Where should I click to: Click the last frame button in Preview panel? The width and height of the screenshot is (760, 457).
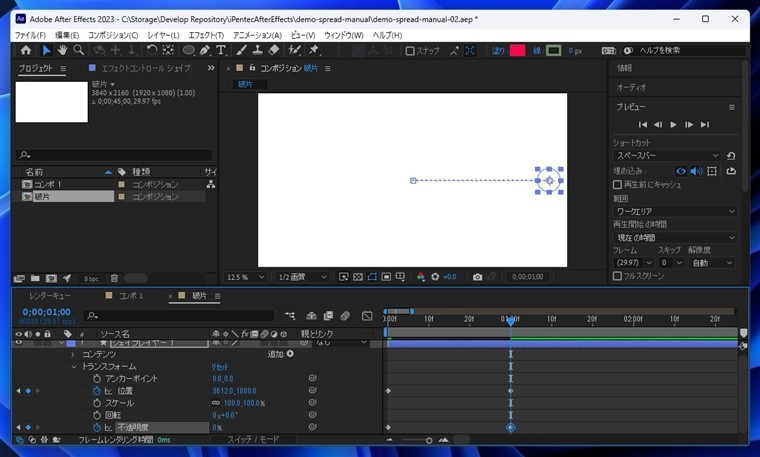[705, 125]
